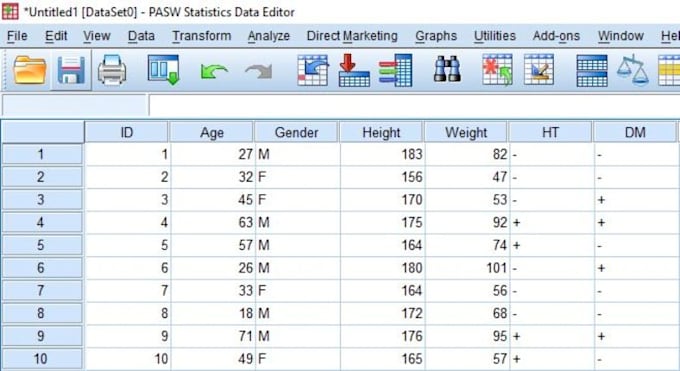
Task: Click Weight cell showing 95
Action: pyautogui.click(x=468, y=336)
